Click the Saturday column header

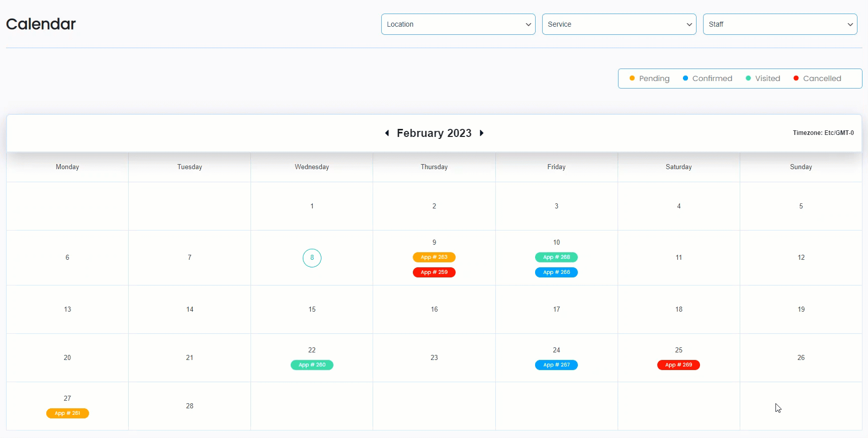pos(678,167)
